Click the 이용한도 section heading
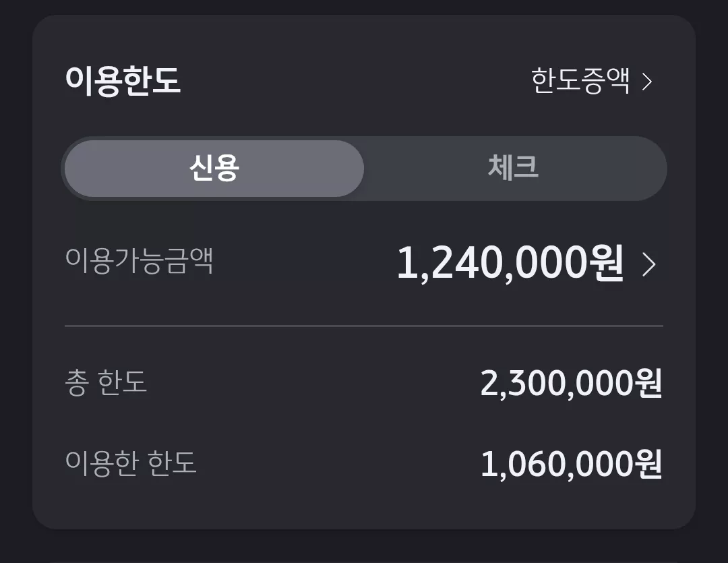The image size is (728, 563). pyautogui.click(x=123, y=81)
